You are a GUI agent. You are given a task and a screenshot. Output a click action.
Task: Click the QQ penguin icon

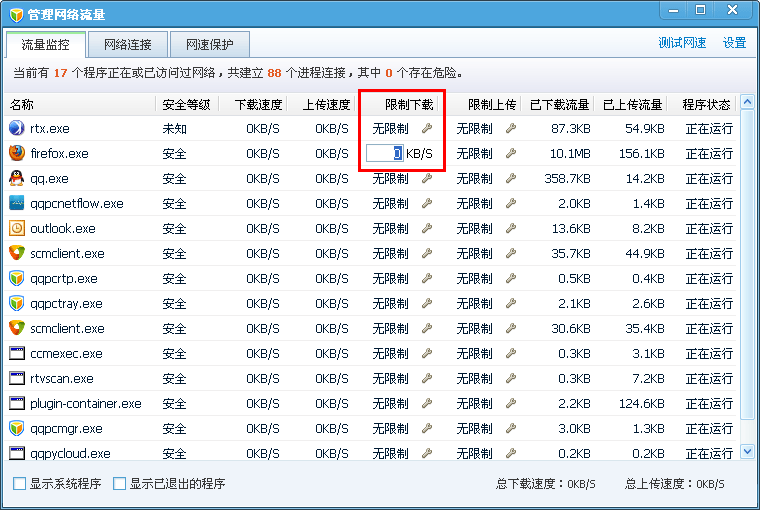[16, 178]
